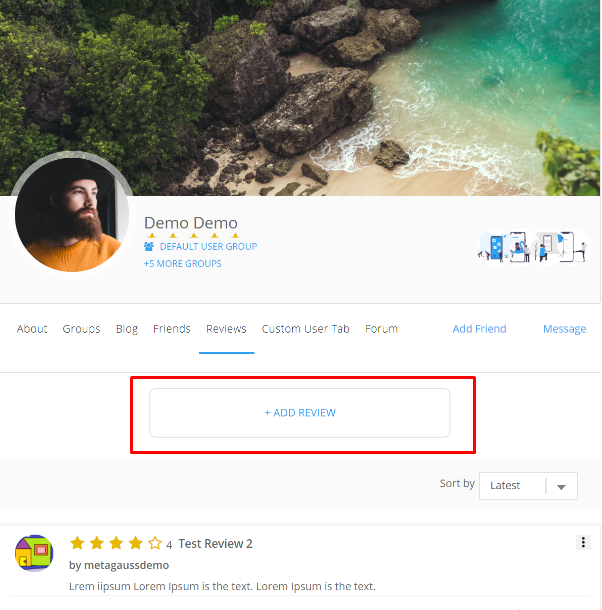Click the Test Review 2 title
This screenshot has height=610, width=602.
[x=215, y=543]
